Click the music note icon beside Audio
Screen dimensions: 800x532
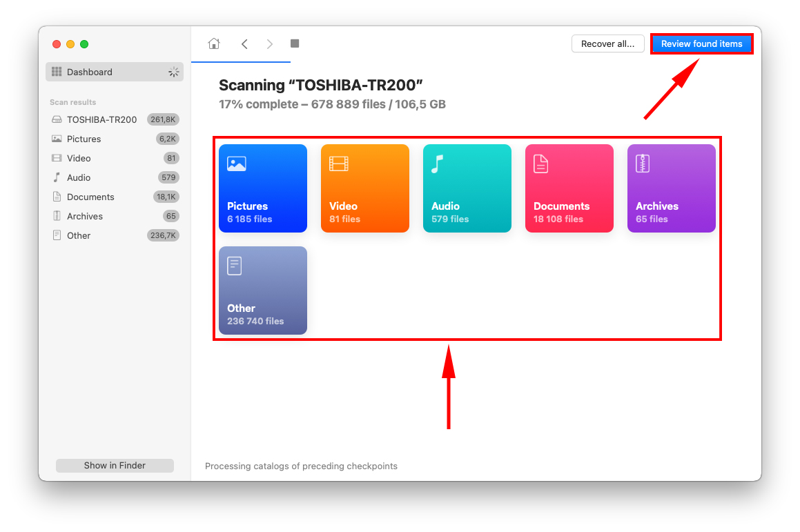point(57,177)
